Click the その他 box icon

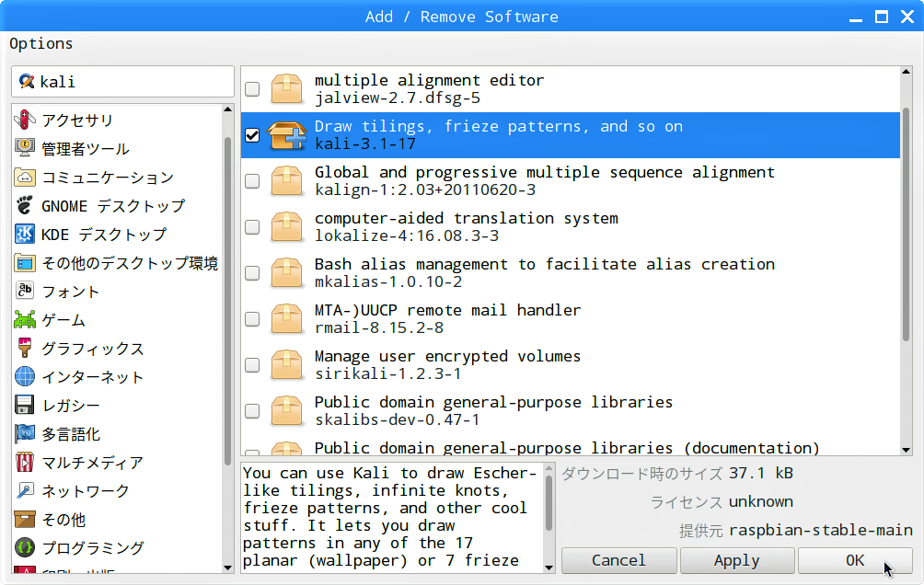(25, 519)
